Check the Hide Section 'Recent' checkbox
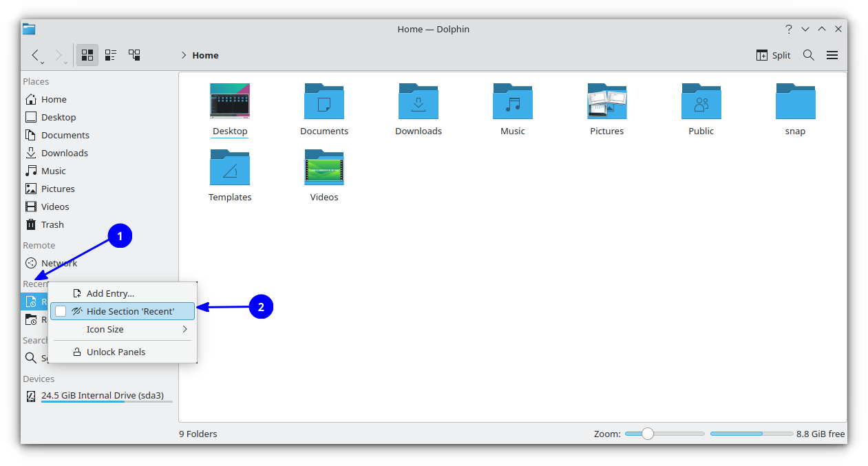868x466 pixels. 61,310
